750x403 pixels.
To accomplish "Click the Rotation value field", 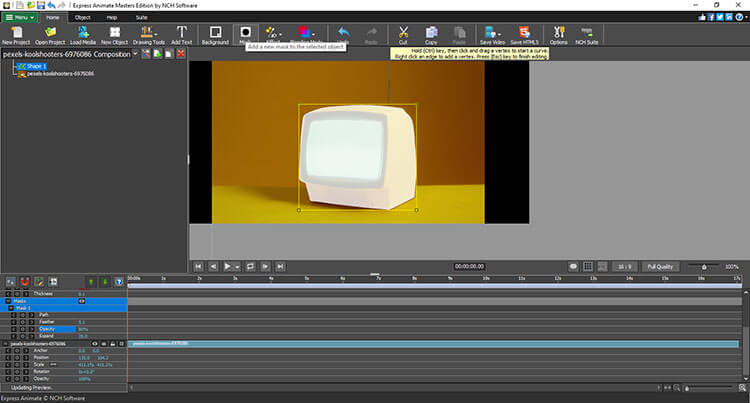I will click(87, 372).
